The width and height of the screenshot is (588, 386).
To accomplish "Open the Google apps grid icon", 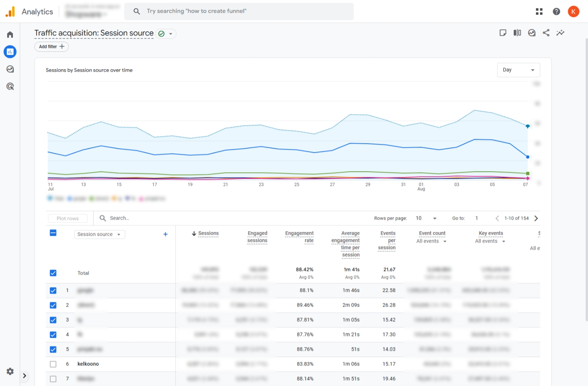I will coord(539,12).
